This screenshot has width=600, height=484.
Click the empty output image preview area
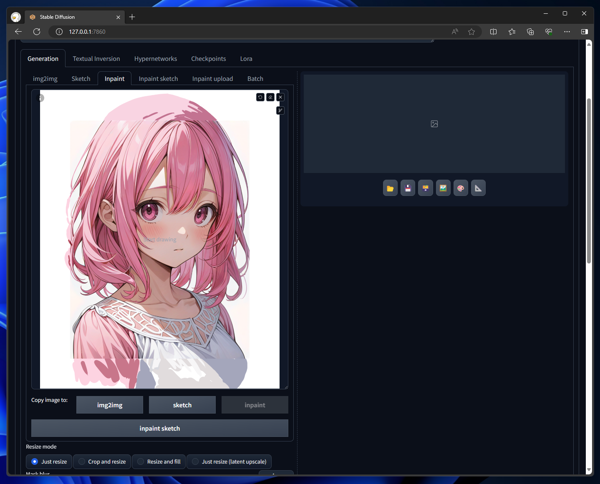coord(434,124)
